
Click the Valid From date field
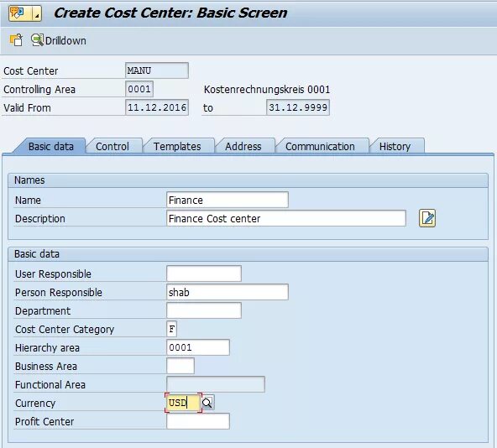pos(157,107)
